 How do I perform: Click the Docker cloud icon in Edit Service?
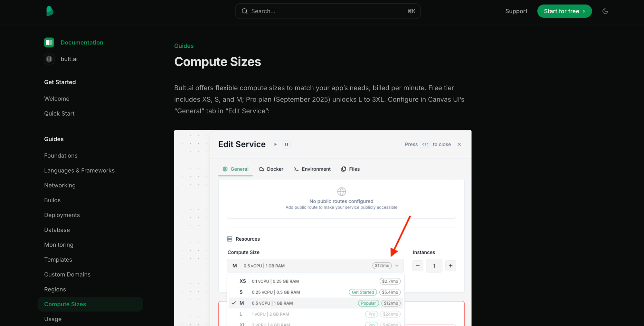tap(262, 169)
